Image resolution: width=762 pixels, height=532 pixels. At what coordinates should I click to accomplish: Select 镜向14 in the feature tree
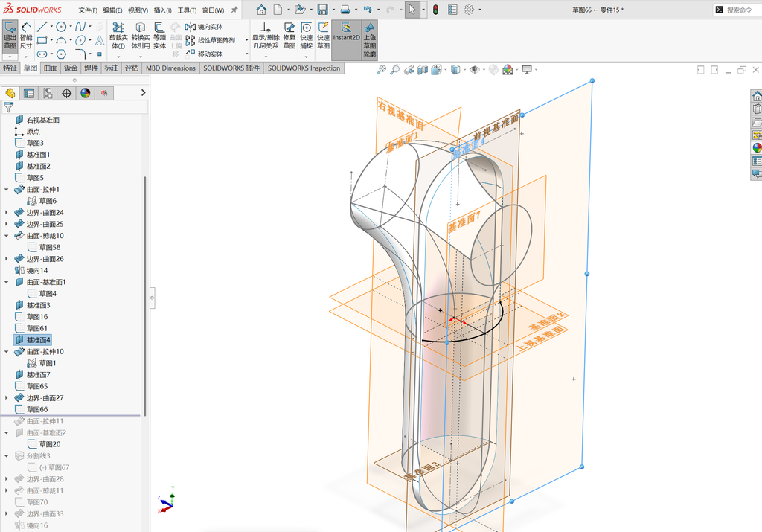[31, 271]
